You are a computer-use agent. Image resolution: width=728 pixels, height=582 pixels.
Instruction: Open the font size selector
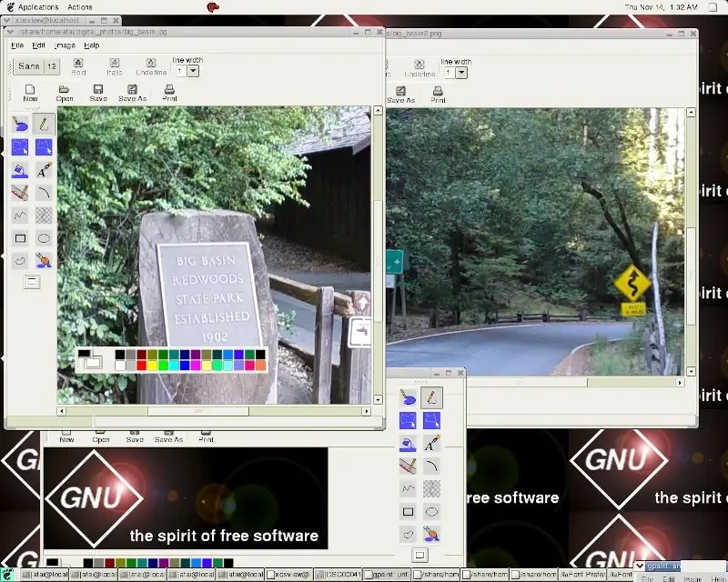click(51, 65)
